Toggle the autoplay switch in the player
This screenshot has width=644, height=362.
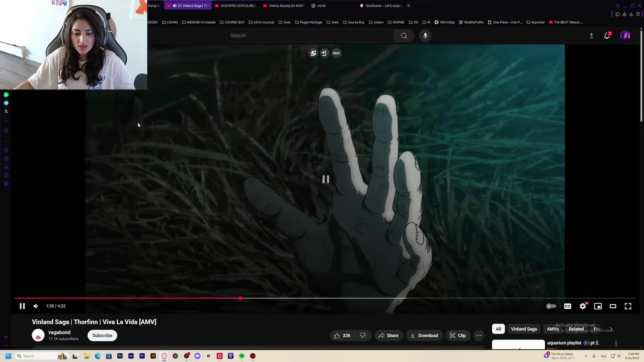(551, 306)
